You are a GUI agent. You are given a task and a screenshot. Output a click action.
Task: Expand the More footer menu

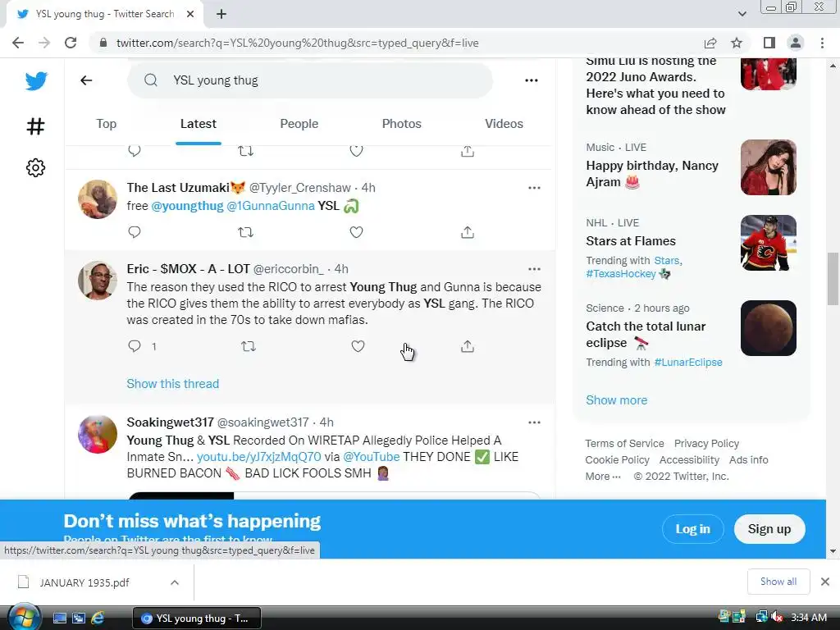(603, 477)
